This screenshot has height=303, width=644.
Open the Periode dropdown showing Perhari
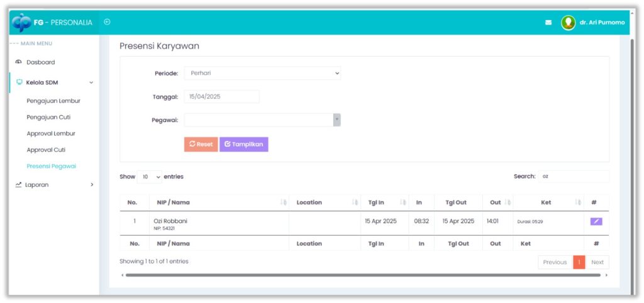(262, 73)
